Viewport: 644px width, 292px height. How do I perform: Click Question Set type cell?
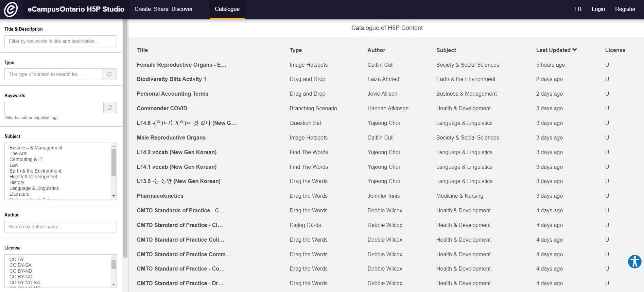click(x=305, y=123)
